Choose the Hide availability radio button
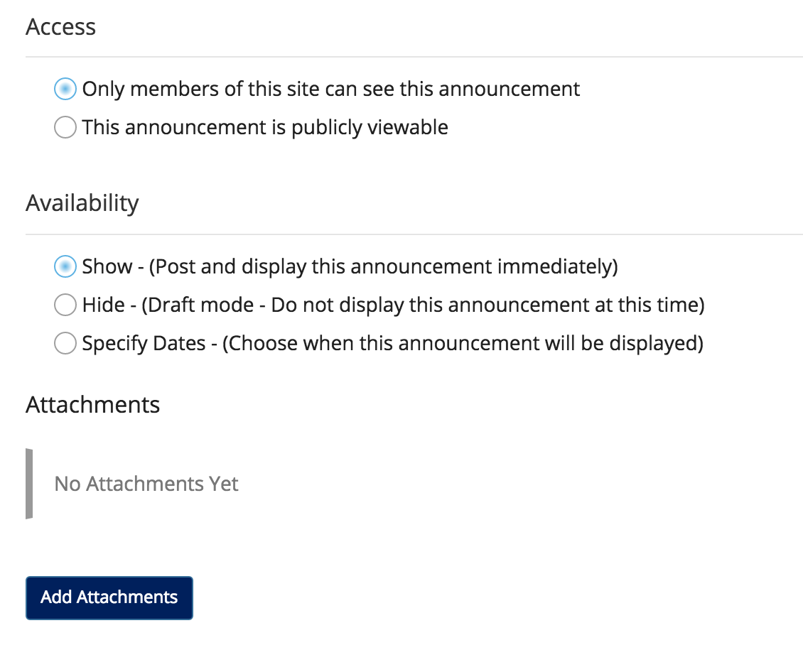The height and width of the screenshot is (672, 803). tap(65, 305)
